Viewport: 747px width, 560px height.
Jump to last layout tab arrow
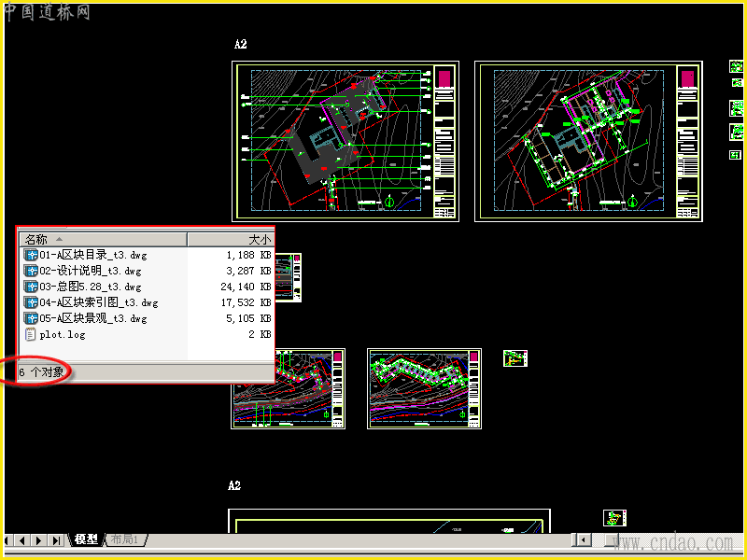[x=57, y=540]
